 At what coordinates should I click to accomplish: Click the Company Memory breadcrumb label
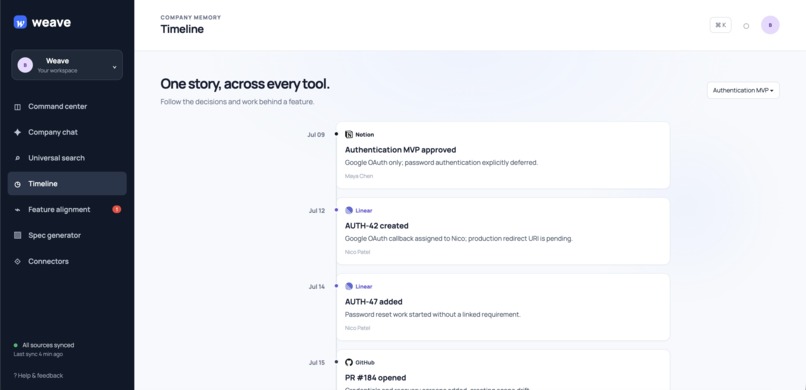pyautogui.click(x=191, y=17)
